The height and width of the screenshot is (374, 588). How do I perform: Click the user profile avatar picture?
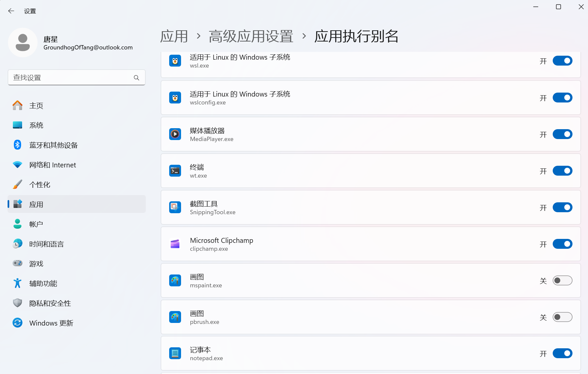click(x=23, y=43)
